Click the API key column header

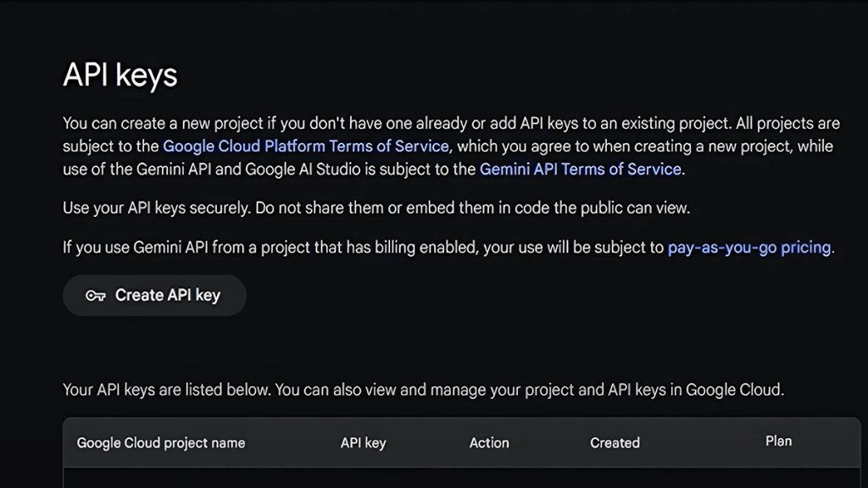point(363,443)
